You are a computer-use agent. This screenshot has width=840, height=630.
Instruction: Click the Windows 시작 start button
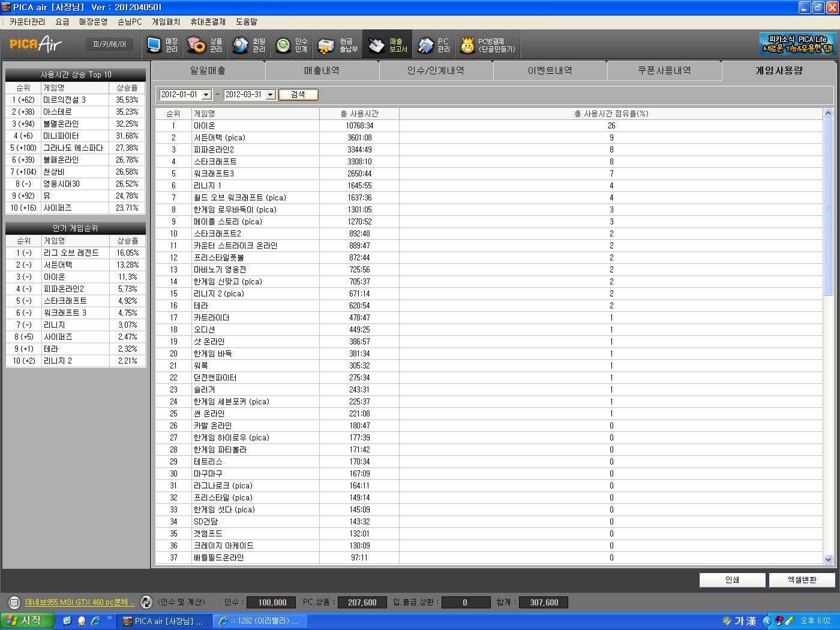(x=28, y=621)
